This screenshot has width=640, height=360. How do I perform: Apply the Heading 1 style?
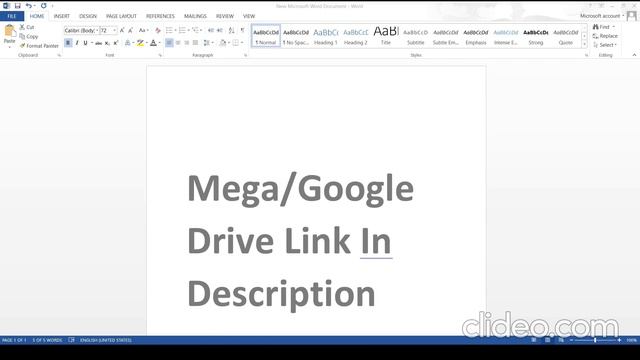click(326, 36)
